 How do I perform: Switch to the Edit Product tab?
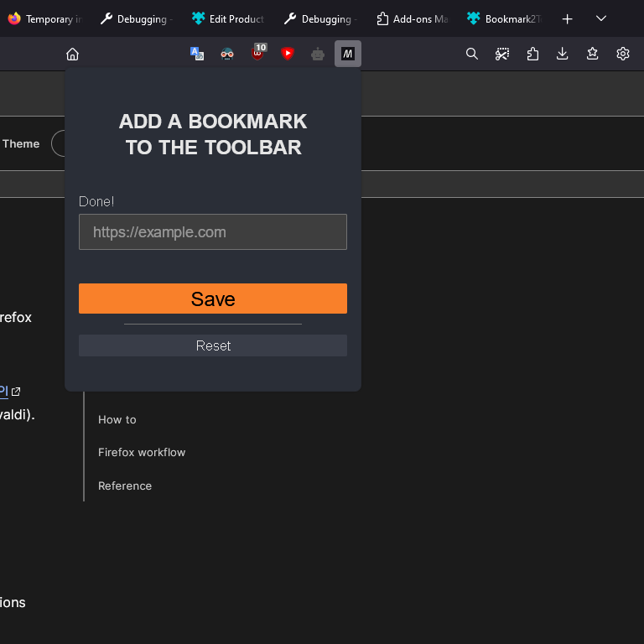[x=229, y=19]
